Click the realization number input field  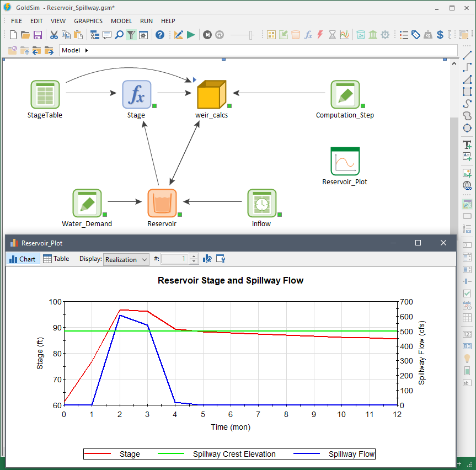click(x=175, y=259)
